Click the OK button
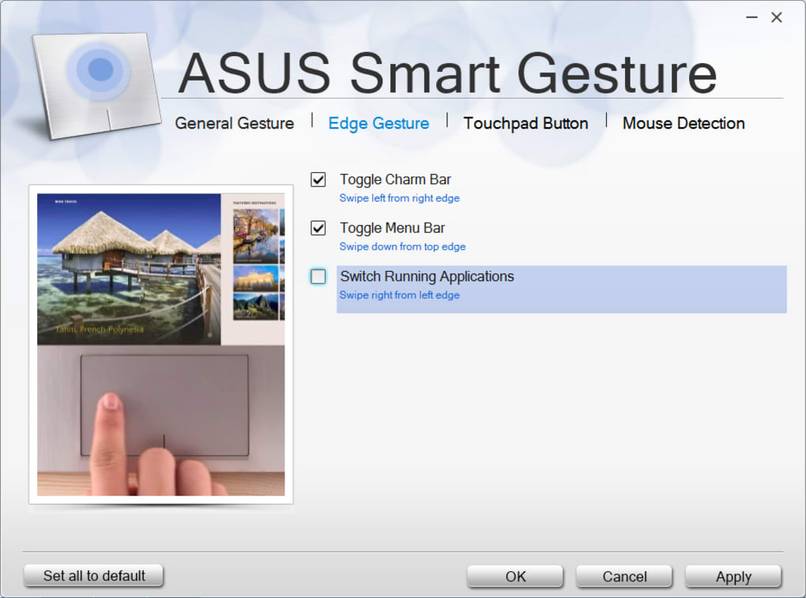This screenshot has height=598, width=806. [x=514, y=576]
